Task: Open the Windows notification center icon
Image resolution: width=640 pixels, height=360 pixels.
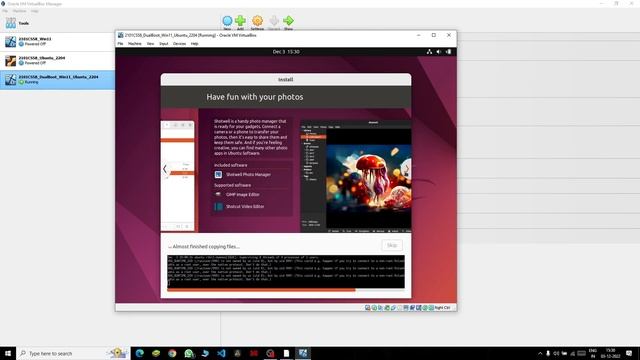Action: (629, 353)
